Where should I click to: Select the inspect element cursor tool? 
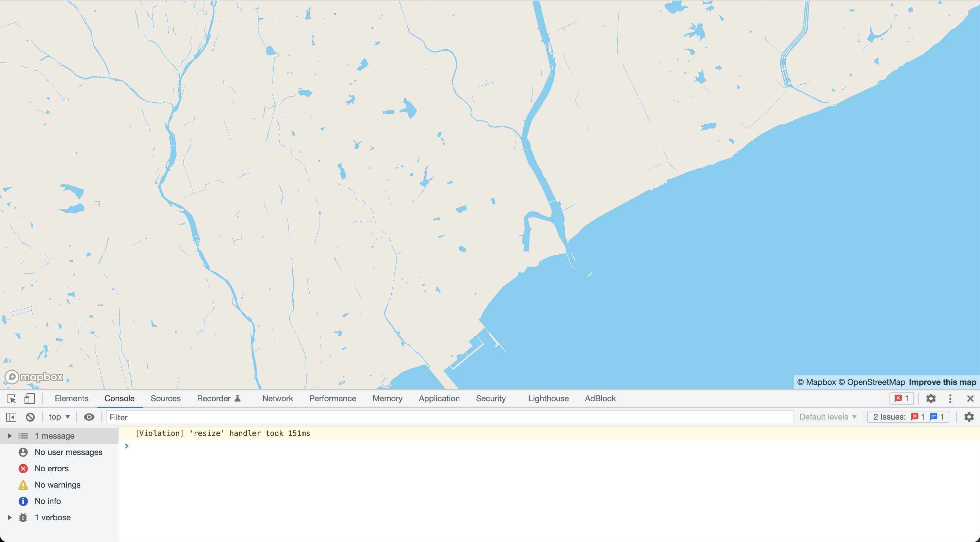pyautogui.click(x=11, y=398)
